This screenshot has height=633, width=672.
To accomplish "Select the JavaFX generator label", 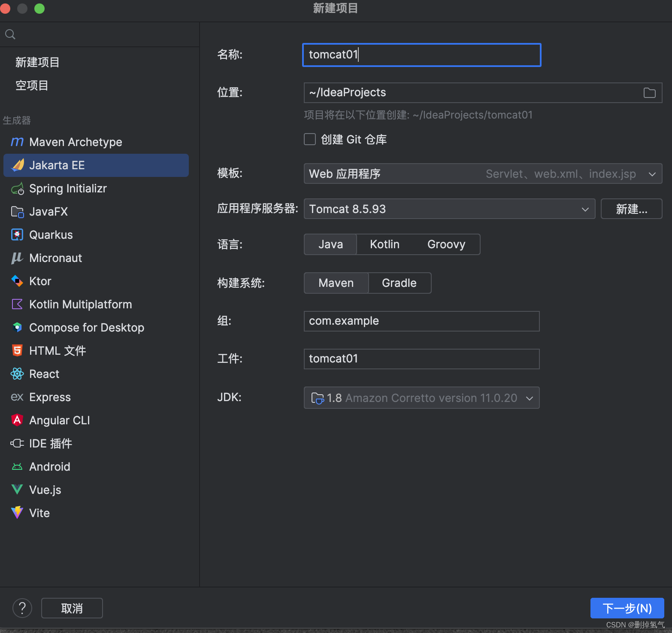I will coord(48,212).
